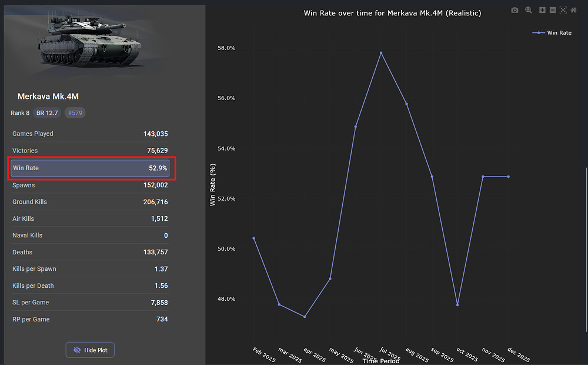Screen dimensions: 588x365
Task: Hide the plot with Hide Plot button
Action: coord(90,350)
